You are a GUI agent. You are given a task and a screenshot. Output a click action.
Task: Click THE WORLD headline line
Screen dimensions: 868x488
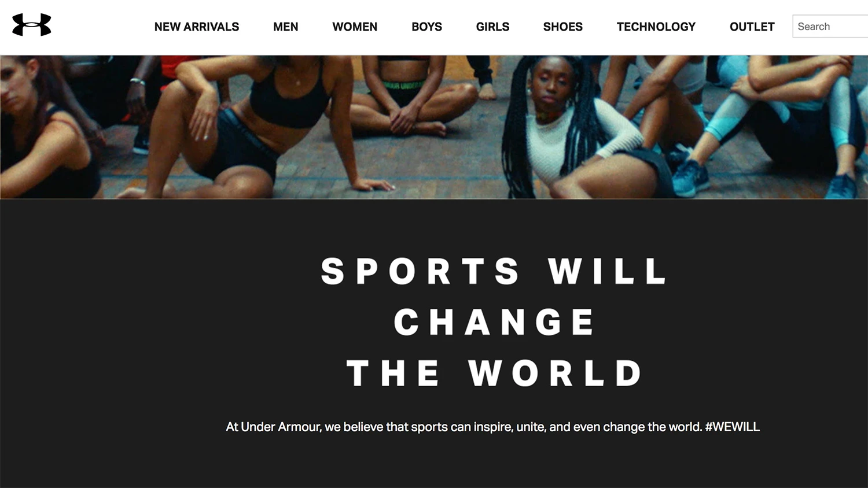point(494,373)
